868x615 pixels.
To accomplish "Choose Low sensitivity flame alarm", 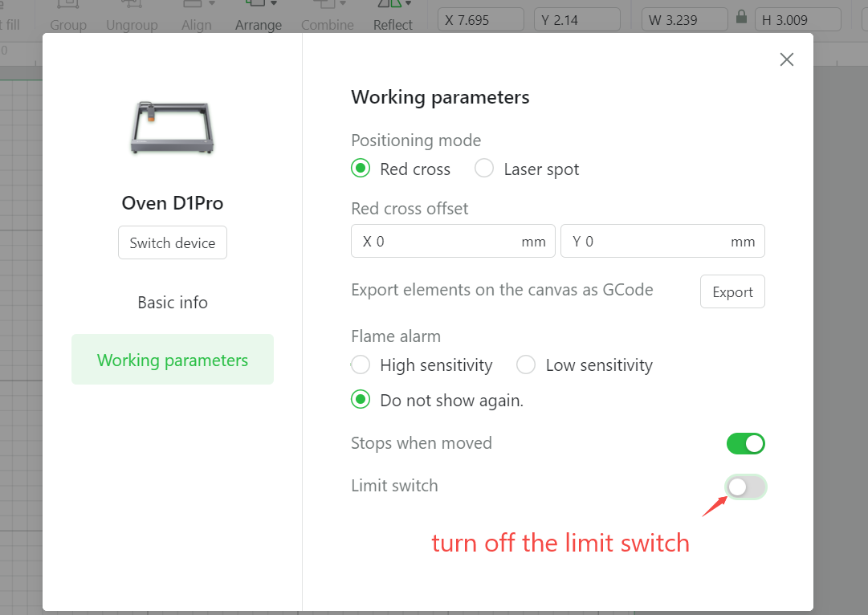I will tap(526, 365).
